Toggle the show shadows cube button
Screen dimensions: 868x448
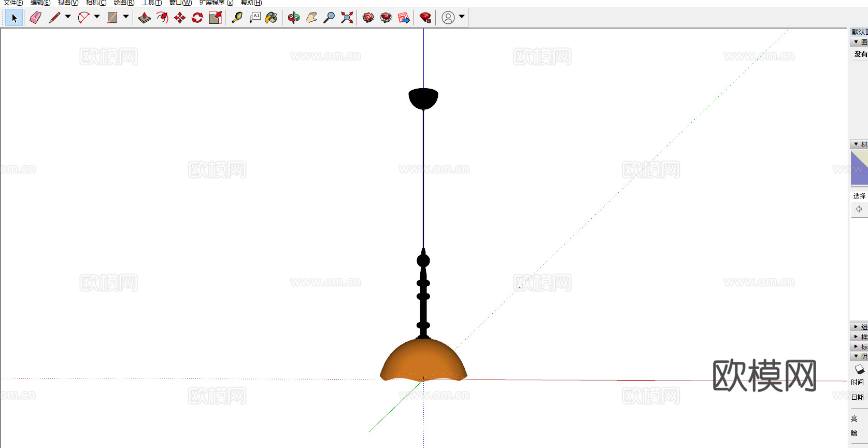pyautogui.click(x=860, y=369)
